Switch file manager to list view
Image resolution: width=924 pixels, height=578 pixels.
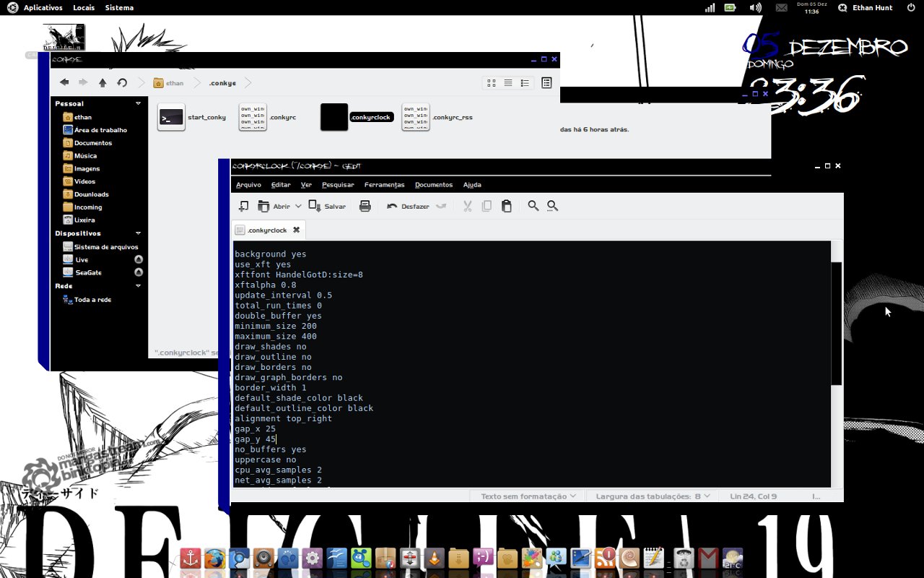click(x=508, y=83)
